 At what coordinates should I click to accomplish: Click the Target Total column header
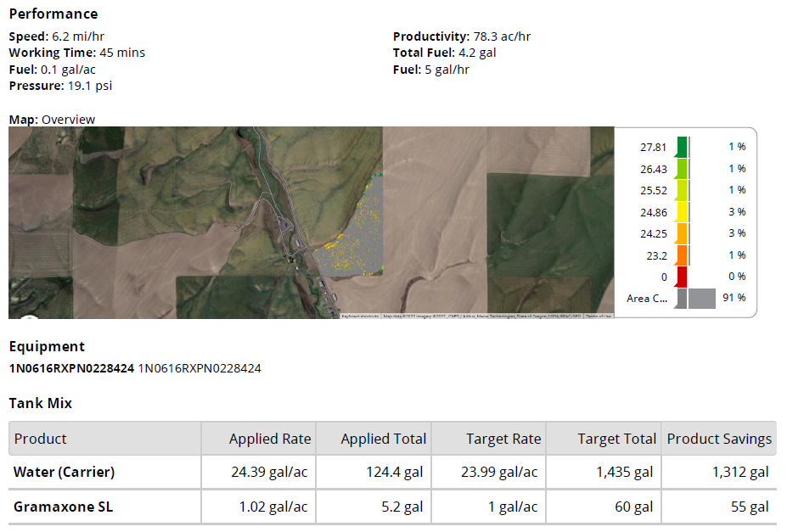604,439
